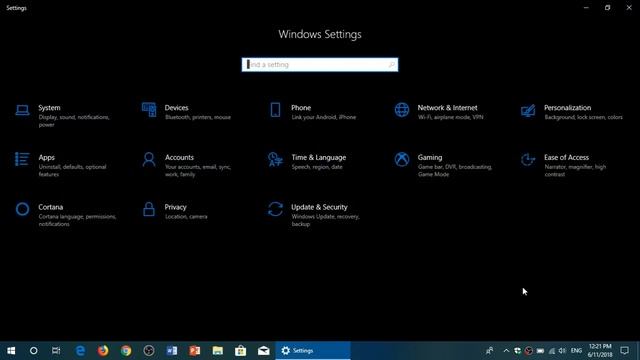This screenshot has width=640, height=360.
Task: Open the round dark taskbar app beside Chrome
Action: [149, 351]
